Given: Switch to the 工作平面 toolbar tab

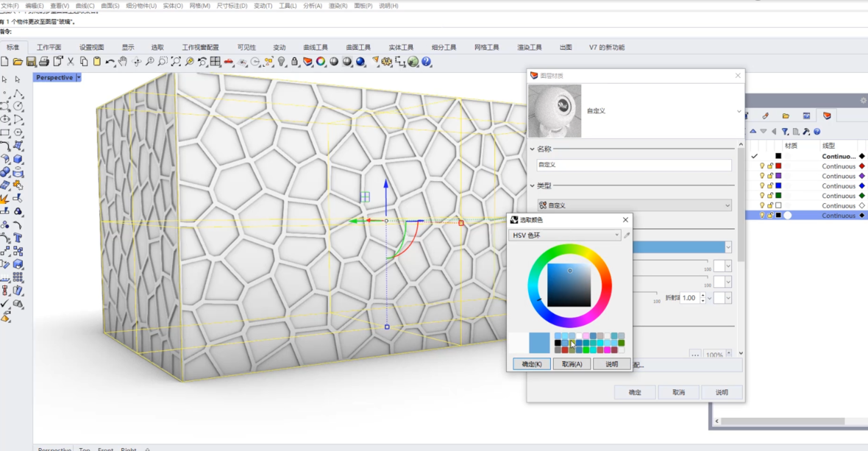Looking at the screenshot, I should [49, 48].
